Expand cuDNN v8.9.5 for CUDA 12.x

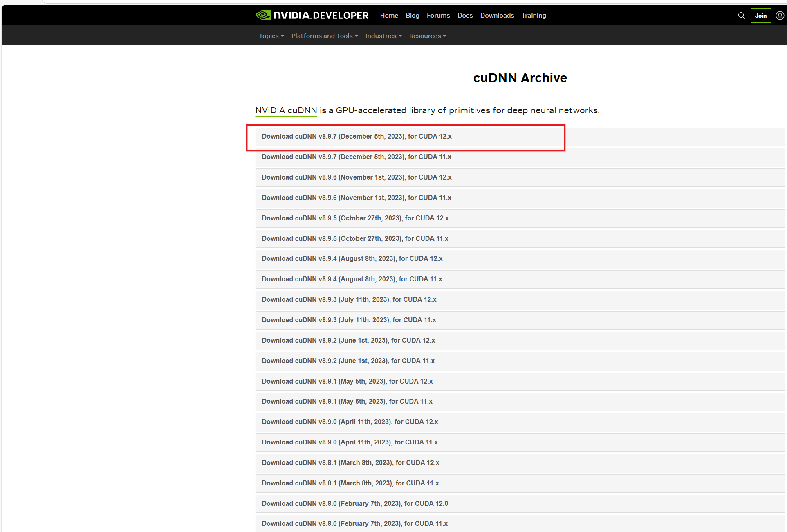[x=520, y=218]
